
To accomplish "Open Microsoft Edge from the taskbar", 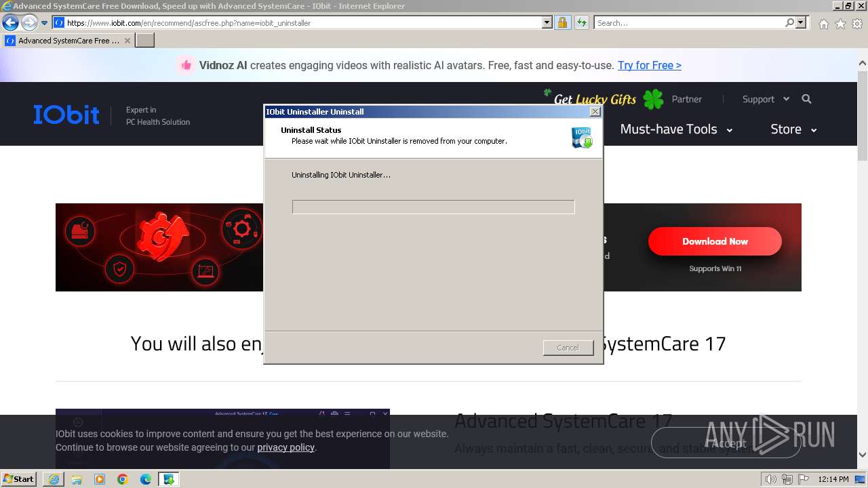I will 146,479.
